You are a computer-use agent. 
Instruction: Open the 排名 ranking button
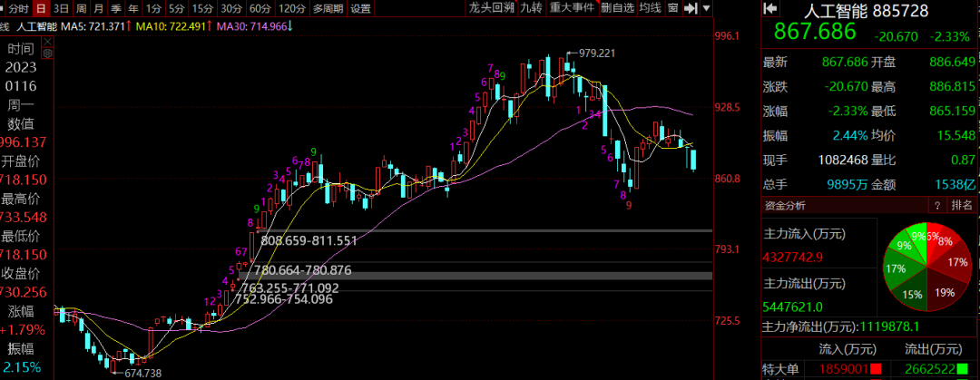(963, 206)
